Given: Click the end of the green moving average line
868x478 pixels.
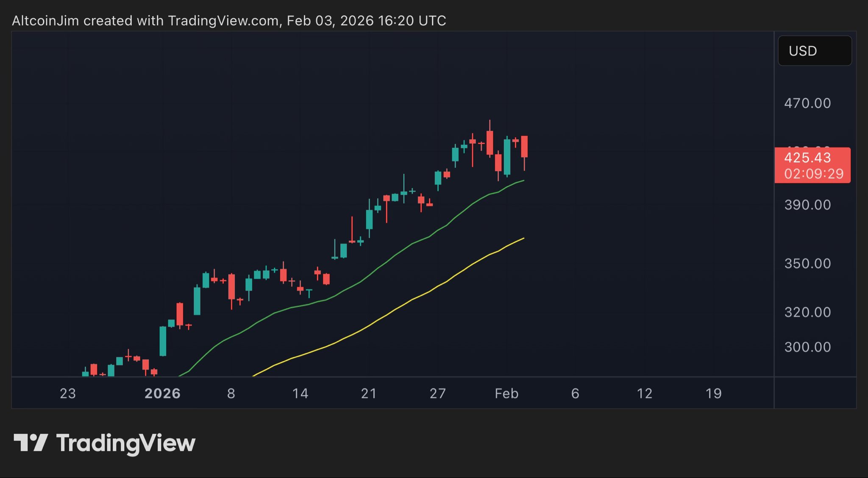Looking at the screenshot, I should pyautogui.click(x=523, y=181).
